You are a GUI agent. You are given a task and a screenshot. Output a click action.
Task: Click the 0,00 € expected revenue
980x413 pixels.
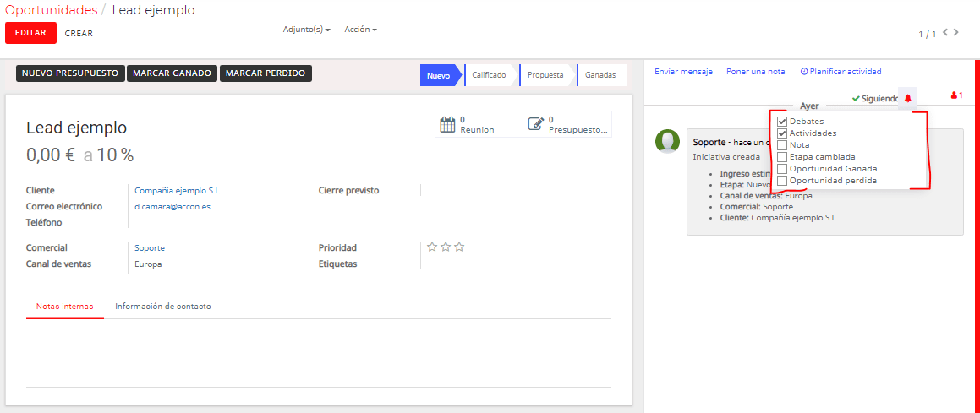(x=51, y=155)
